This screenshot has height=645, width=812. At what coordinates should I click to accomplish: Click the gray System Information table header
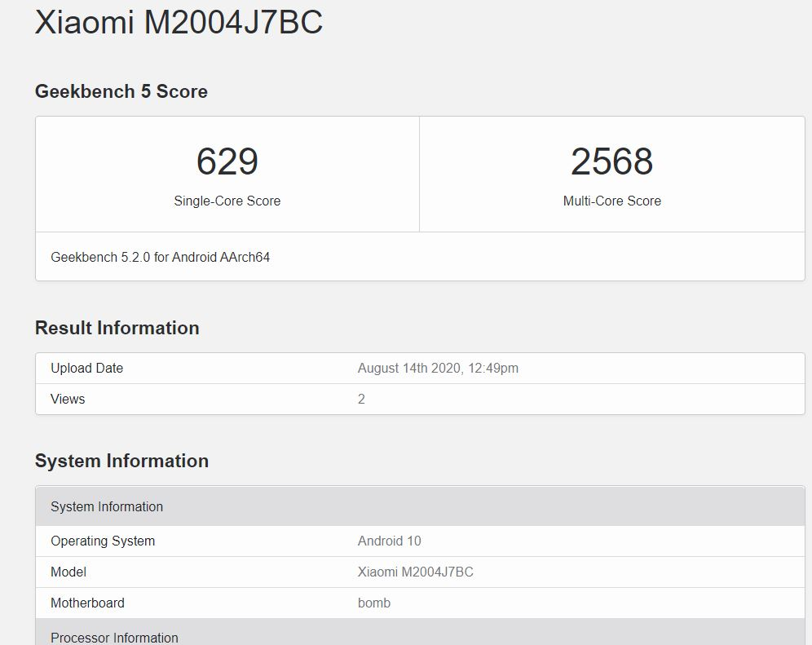click(x=107, y=506)
